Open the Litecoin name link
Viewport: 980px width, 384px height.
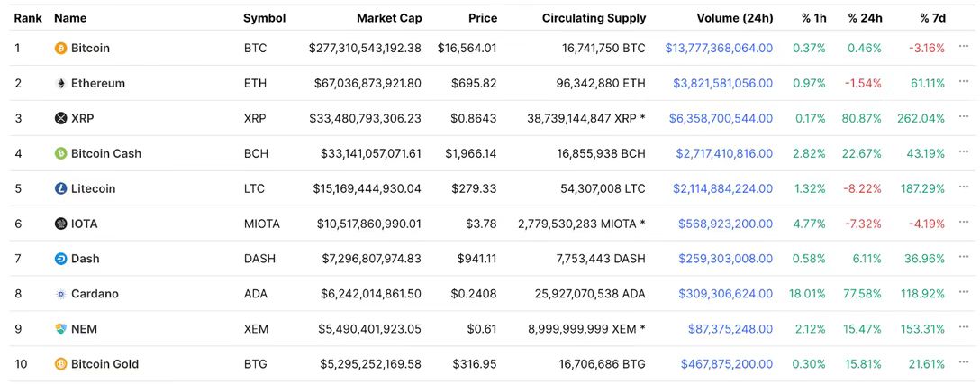[93, 188]
